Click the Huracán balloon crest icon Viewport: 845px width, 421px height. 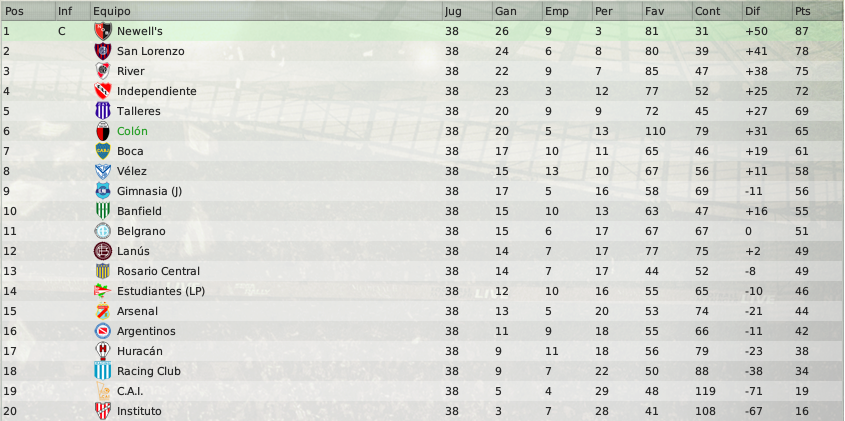(102, 351)
